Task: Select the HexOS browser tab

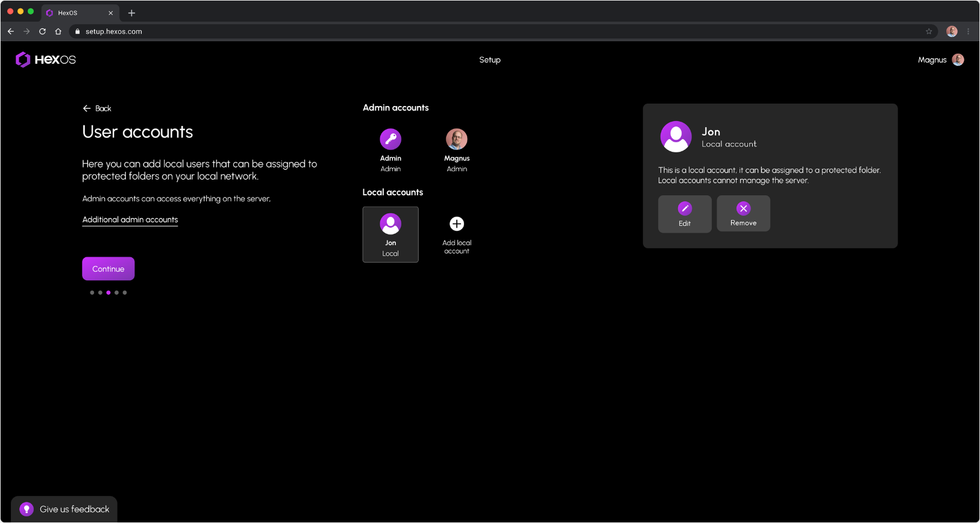Action: coord(80,13)
